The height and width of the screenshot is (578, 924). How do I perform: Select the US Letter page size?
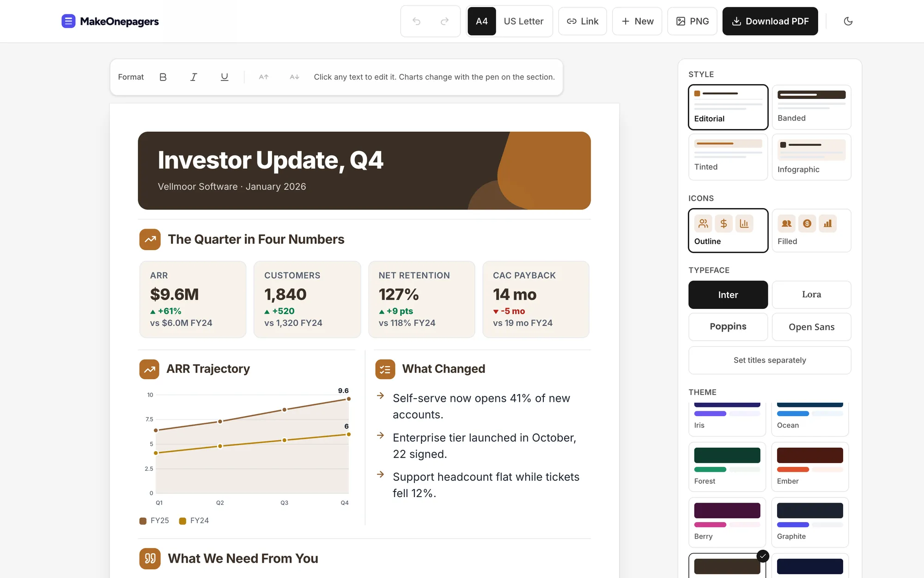click(523, 21)
